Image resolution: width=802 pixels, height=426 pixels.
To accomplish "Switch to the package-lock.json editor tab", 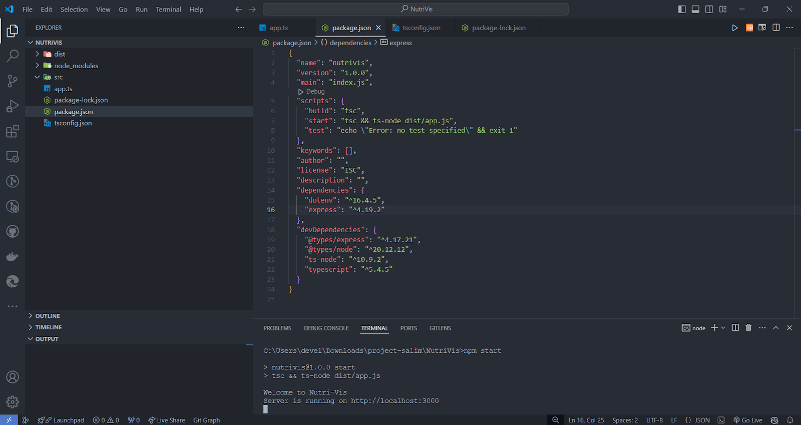I will 498,28.
